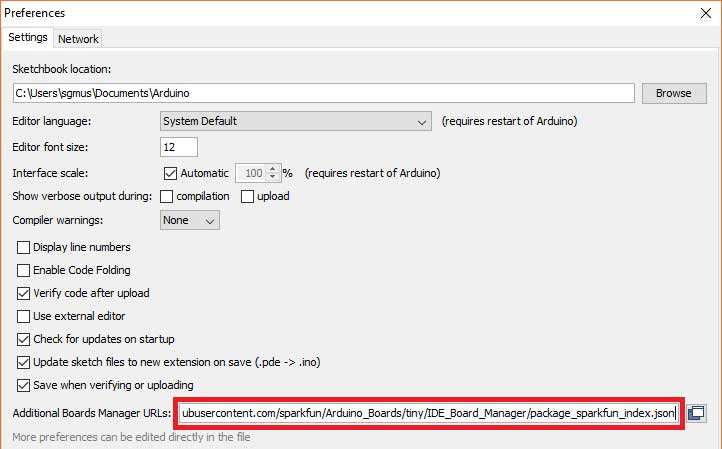Select the Settings tab

click(x=28, y=38)
